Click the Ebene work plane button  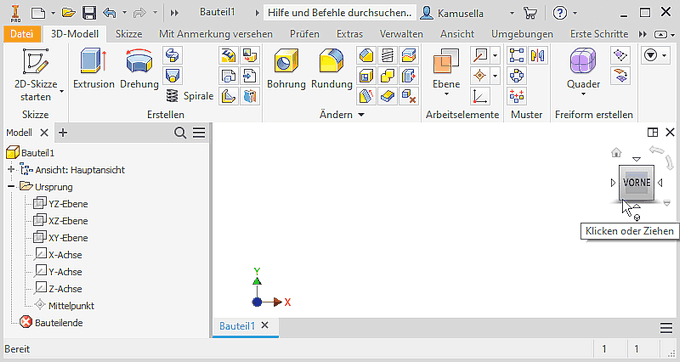446,72
